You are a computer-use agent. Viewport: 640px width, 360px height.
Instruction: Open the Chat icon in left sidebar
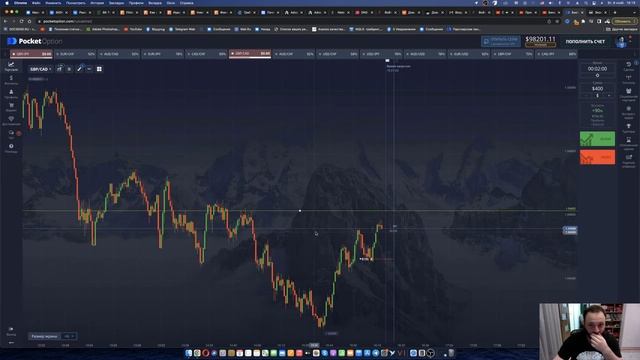[11, 134]
